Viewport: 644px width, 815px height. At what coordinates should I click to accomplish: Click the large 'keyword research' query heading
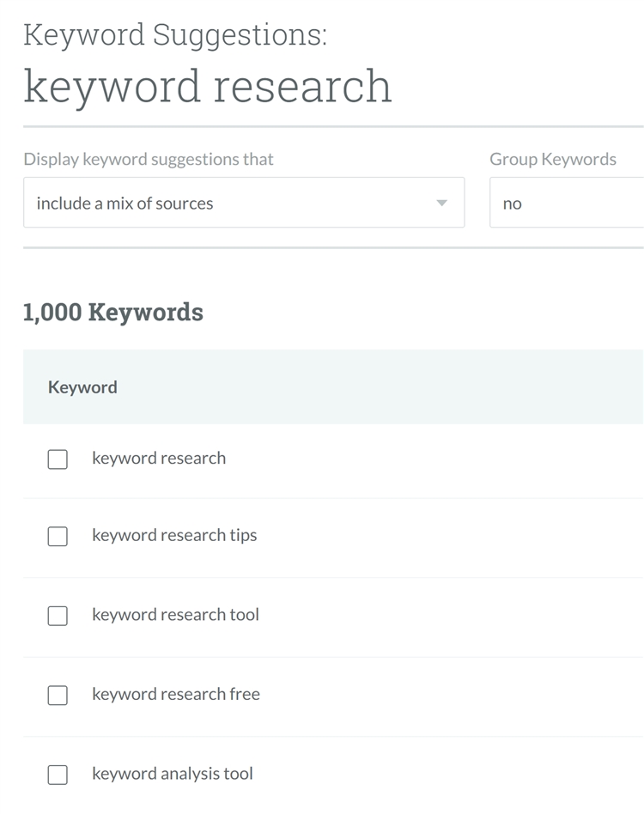208,86
